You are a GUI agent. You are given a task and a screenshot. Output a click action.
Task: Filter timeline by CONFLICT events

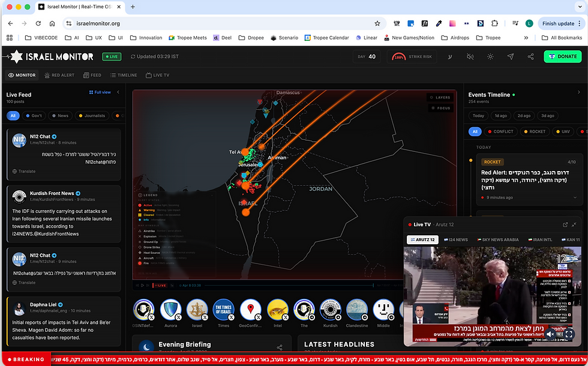point(500,131)
